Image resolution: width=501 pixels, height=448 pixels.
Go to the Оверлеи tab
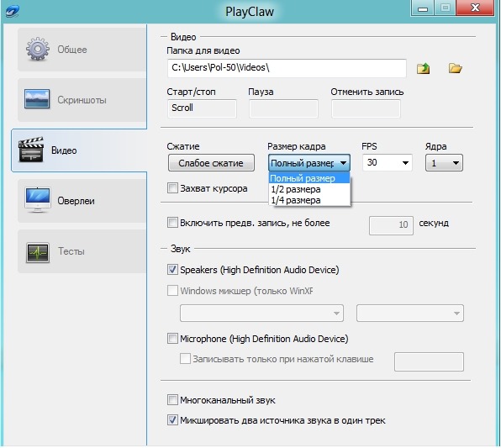[82, 201]
